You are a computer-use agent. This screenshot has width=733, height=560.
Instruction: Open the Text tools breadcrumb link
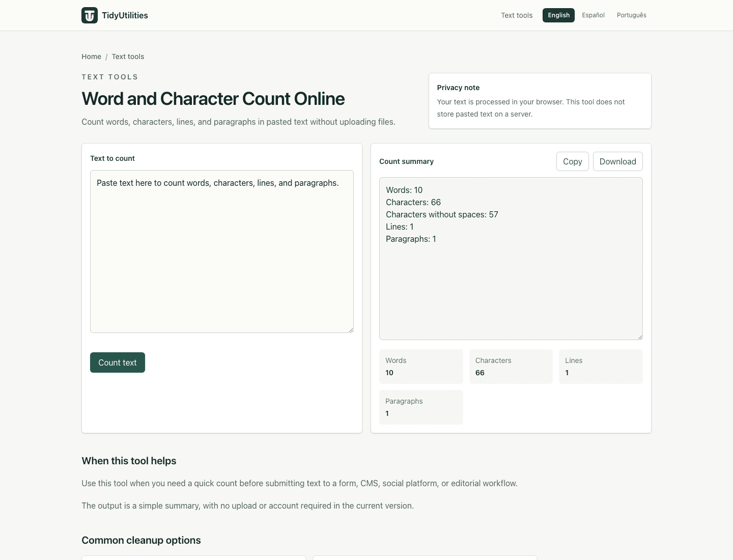(128, 57)
